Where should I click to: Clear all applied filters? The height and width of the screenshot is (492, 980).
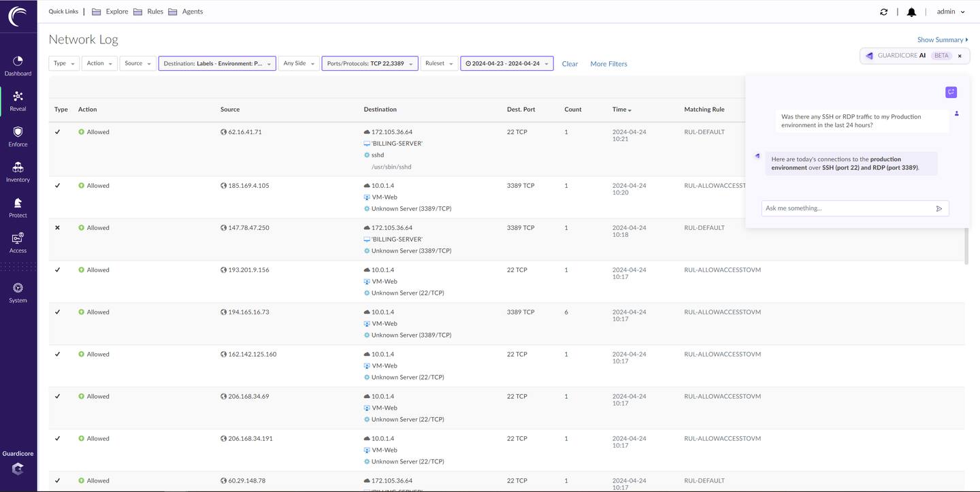click(x=570, y=64)
